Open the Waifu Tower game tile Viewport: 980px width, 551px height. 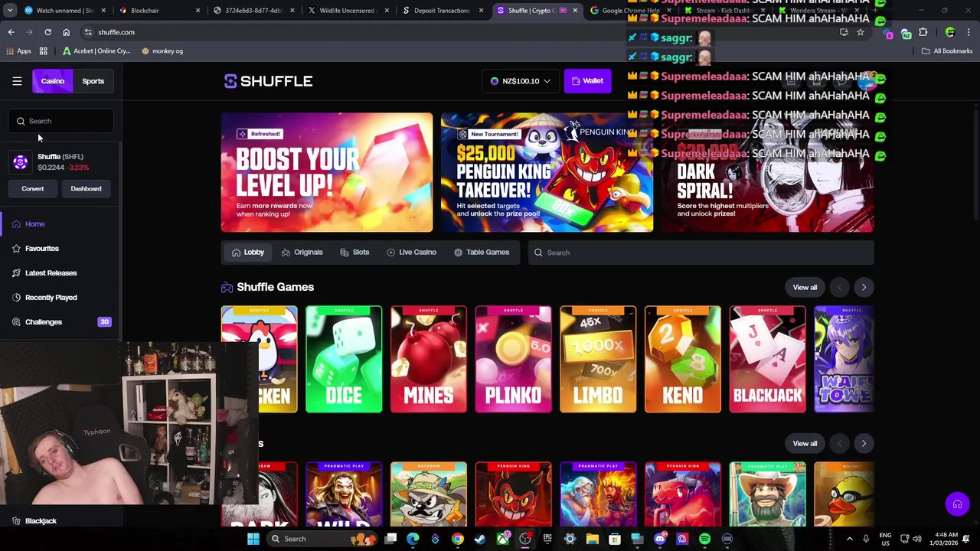click(844, 360)
